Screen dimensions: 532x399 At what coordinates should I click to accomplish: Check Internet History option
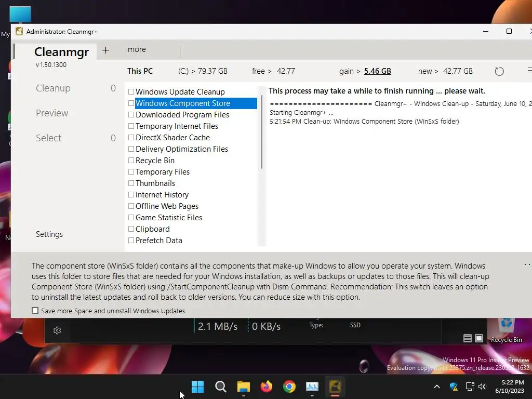point(131,195)
